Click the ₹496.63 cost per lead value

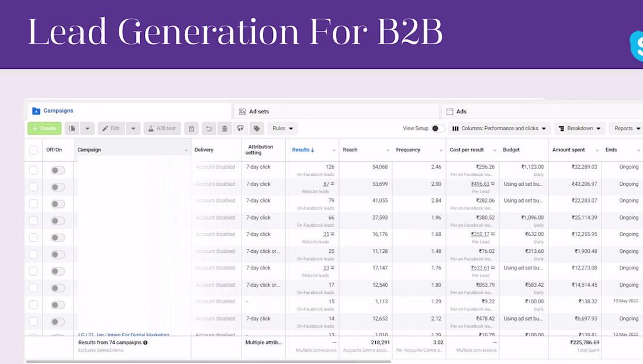click(480, 184)
